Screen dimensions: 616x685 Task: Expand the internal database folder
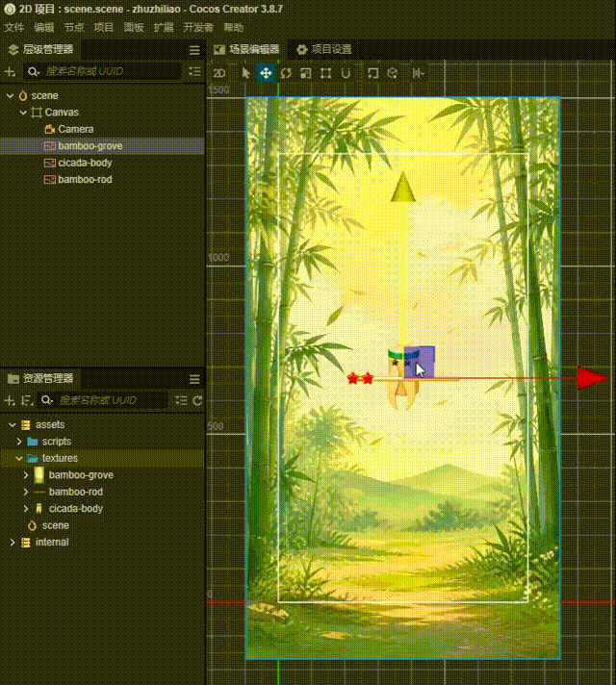13,543
